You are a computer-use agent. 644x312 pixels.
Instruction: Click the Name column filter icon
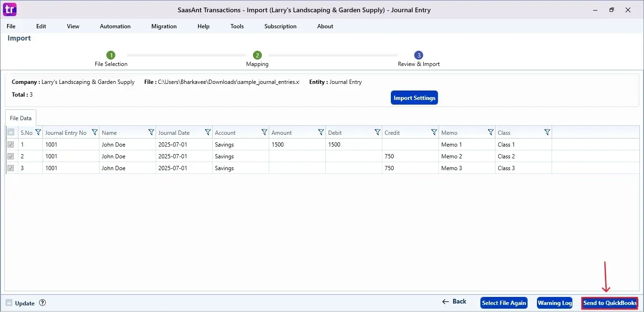(151, 132)
